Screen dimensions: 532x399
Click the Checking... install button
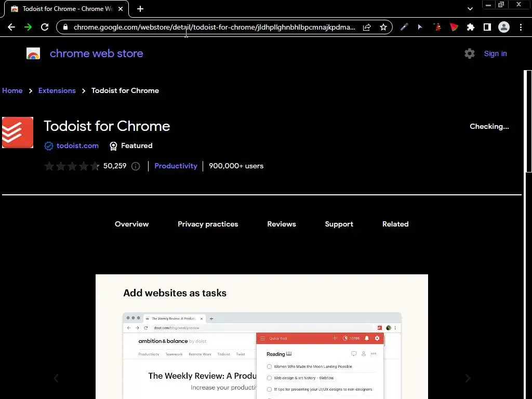coord(489,127)
